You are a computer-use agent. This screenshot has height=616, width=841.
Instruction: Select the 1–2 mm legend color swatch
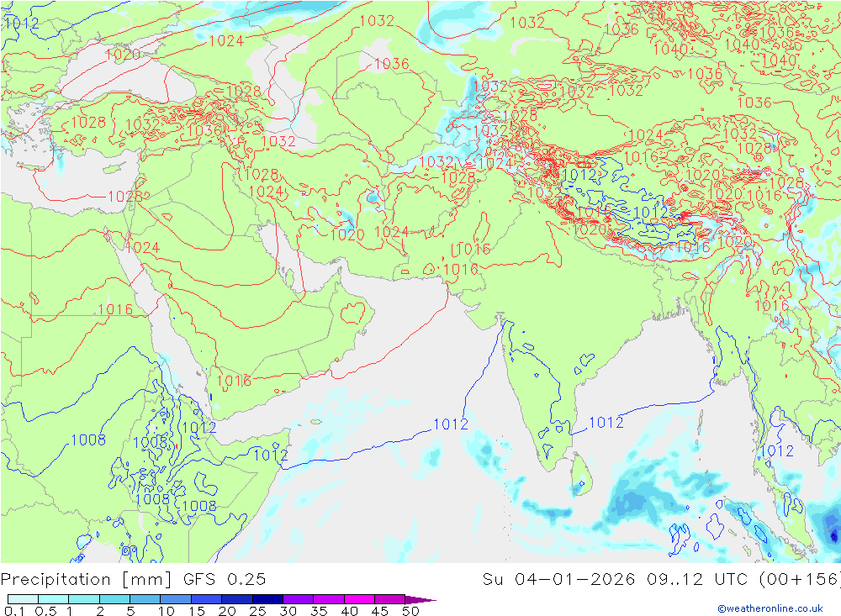click(x=84, y=599)
